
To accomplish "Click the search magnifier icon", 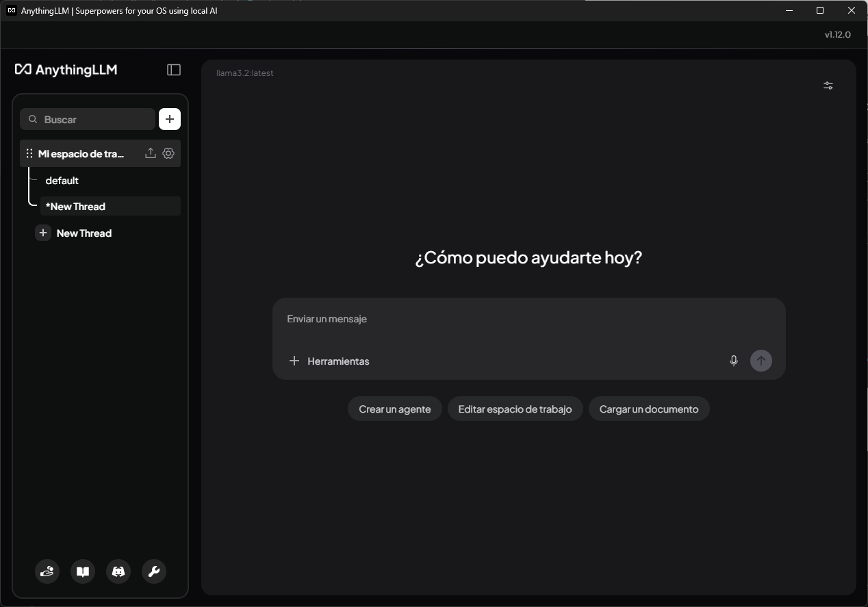I will pyautogui.click(x=33, y=119).
